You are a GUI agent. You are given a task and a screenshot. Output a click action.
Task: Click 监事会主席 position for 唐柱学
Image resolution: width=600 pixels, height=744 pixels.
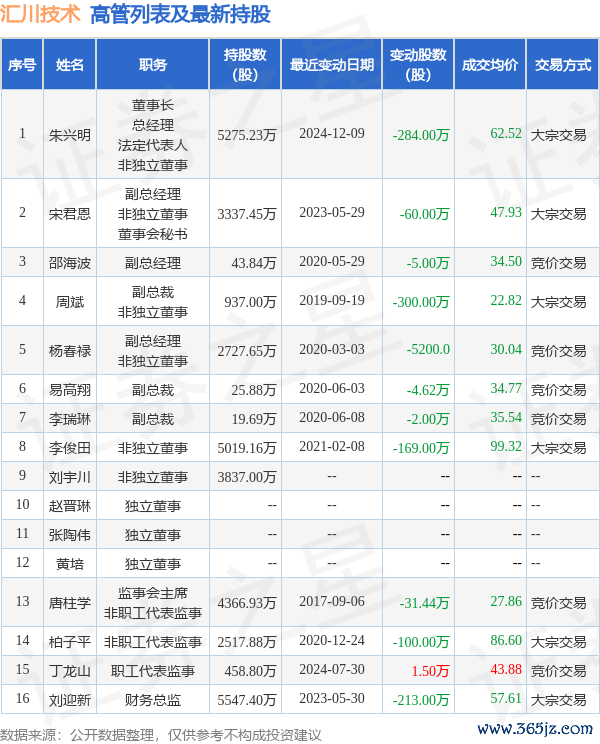[153, 593]
